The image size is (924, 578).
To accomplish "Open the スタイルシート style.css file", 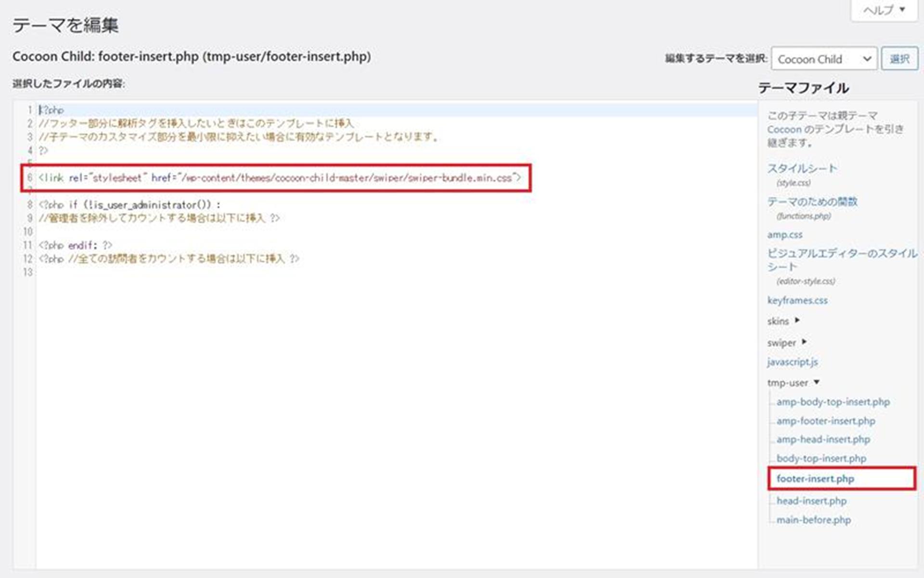I will point(802,168).
